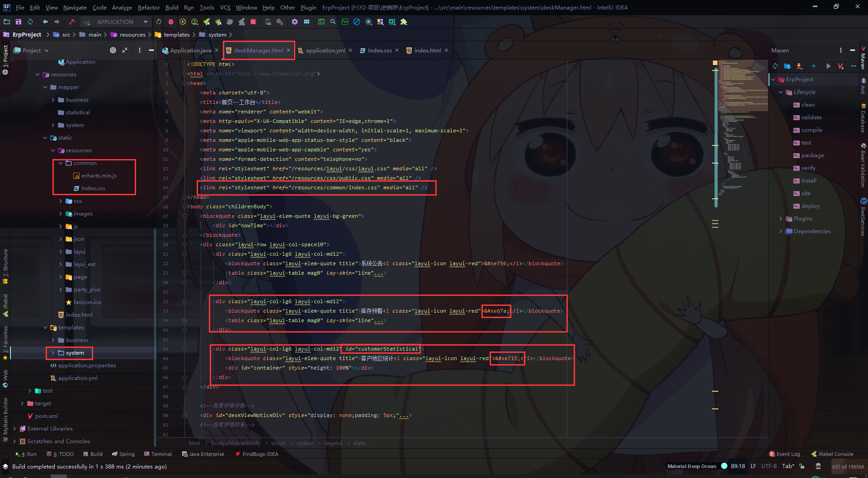The height and width of the screenshot is (478, 868).
Task: Run the selected Maven goal
Action: [x=828, y=66]
